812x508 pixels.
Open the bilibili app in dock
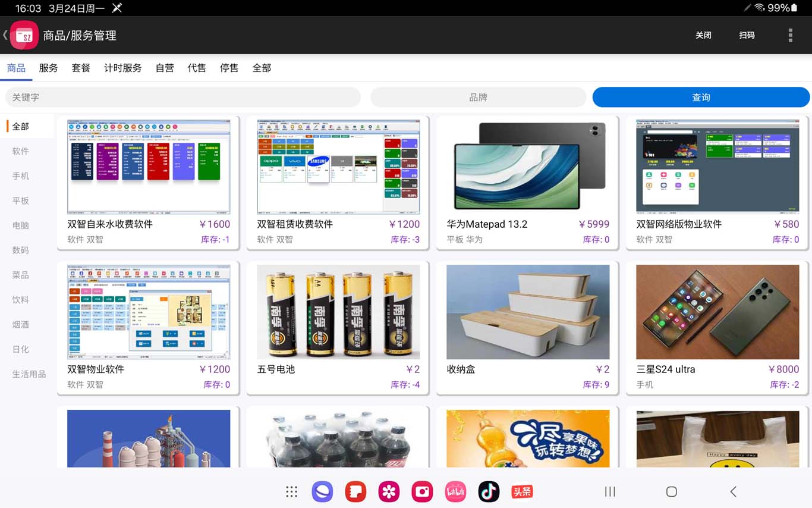click(456, 491)
